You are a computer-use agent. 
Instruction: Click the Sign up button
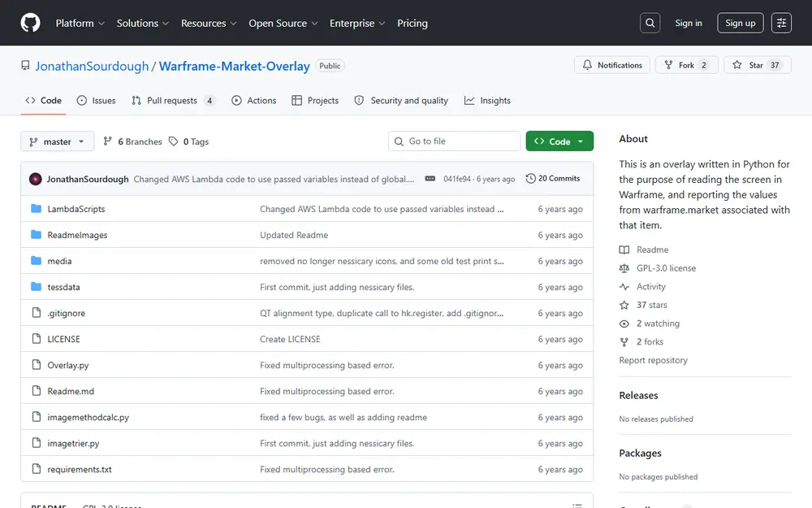[740, 23]
